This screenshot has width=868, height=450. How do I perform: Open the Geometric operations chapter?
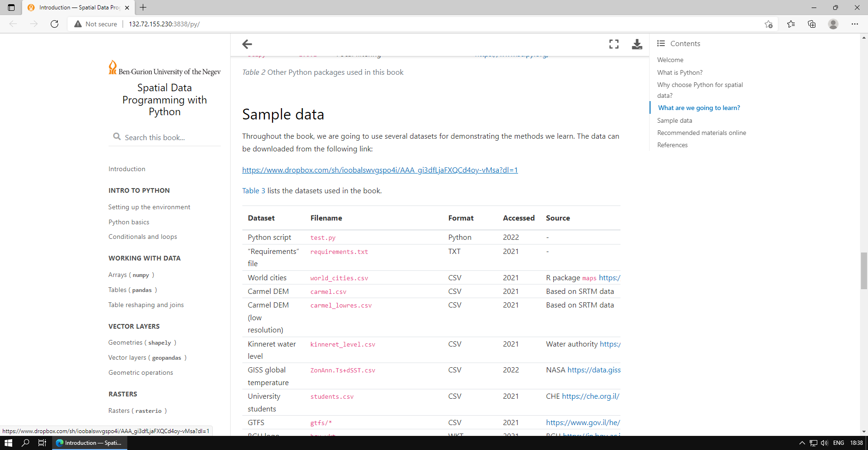tap(141, 372)
